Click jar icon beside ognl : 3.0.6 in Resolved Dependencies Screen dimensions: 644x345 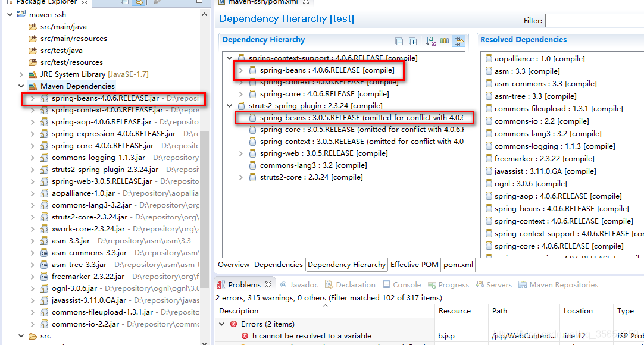coord(489,184)
